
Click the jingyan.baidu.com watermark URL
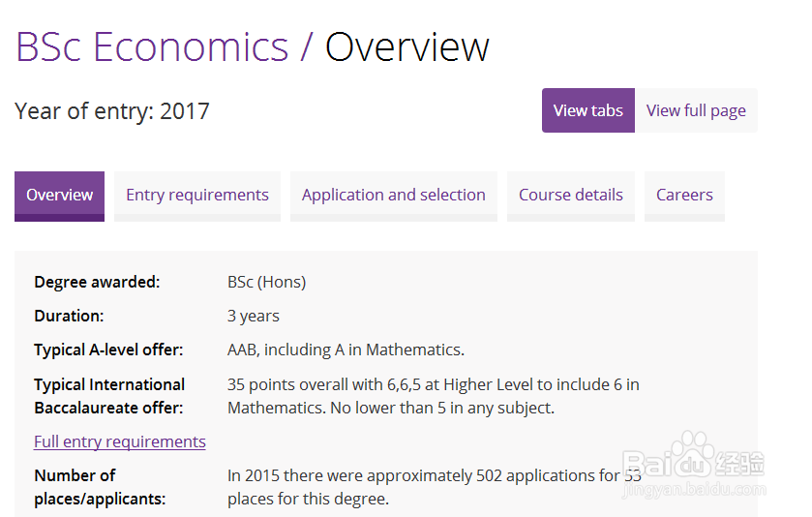click(x=694, y=489)
